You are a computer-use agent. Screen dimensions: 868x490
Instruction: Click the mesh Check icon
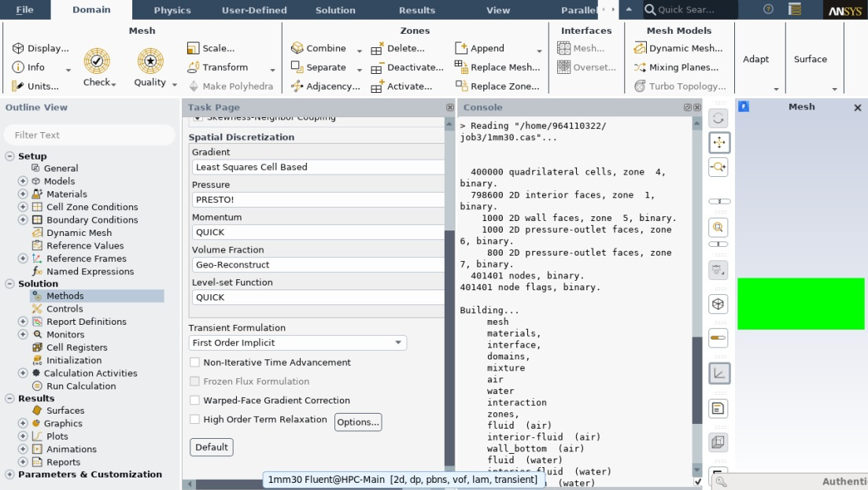coord(97,61)
